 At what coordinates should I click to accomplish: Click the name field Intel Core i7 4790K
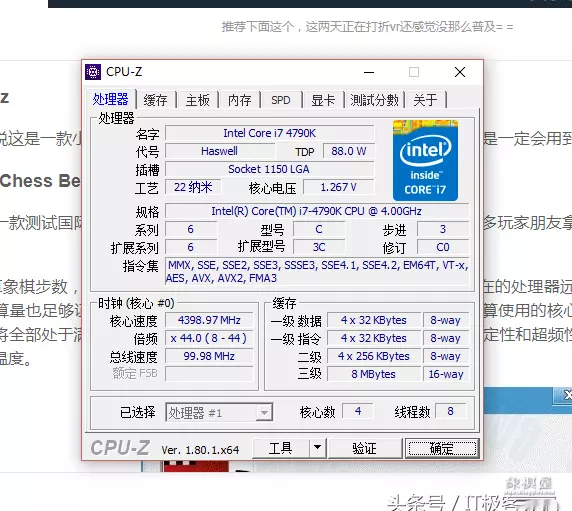(270, 133)
